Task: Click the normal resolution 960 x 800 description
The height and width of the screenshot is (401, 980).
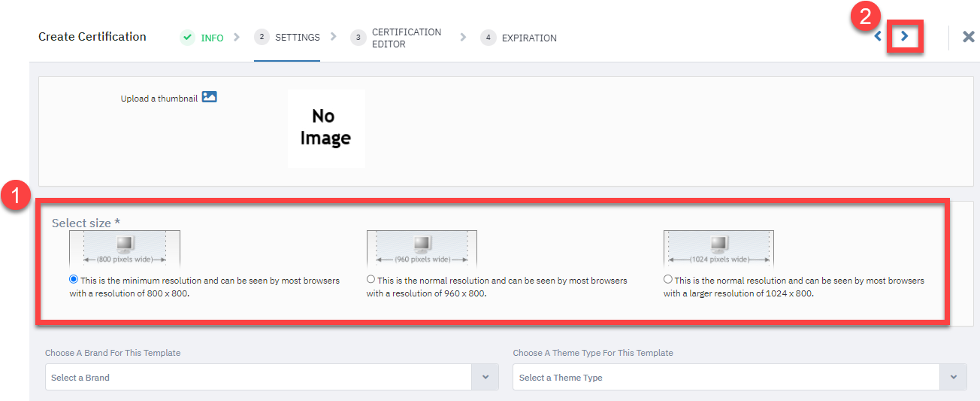Action: (x=497, y=287)
